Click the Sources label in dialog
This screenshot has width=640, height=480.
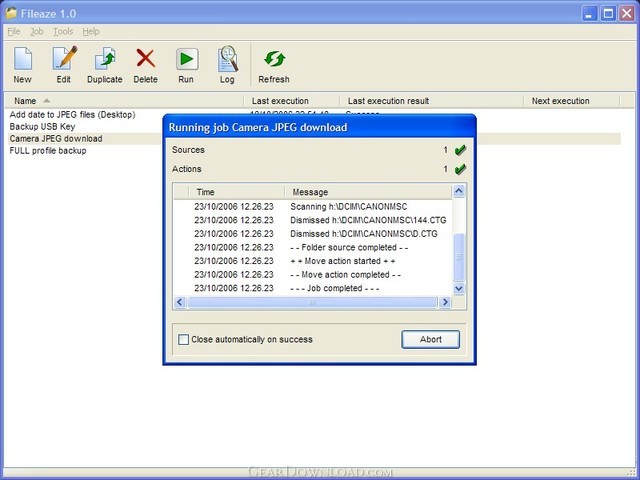point(188,150)
